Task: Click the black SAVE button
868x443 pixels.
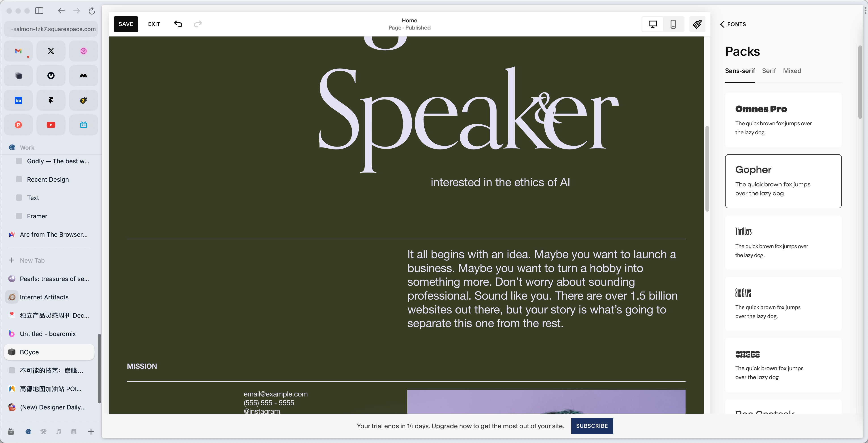Action: coord(126,24)
